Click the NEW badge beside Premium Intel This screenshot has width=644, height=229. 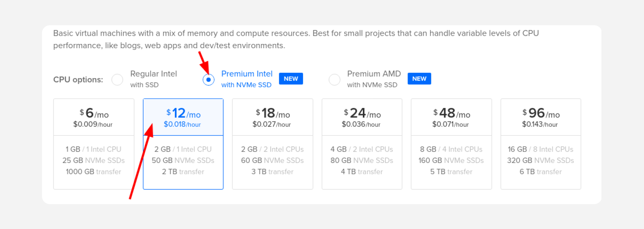click(x=291, y=79)
